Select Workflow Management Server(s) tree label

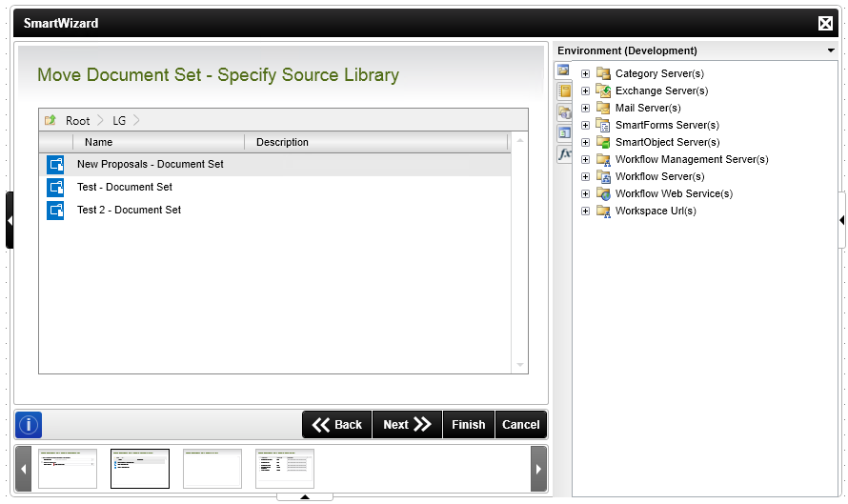pyautogui.click(x=692, y=159)
